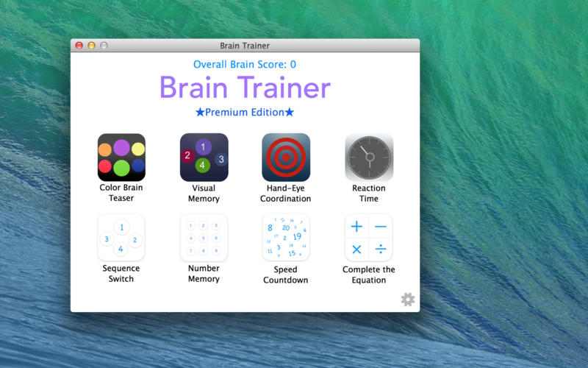The image size is (588, 368).
Task: Click the Overall Brain Score text
Action: pyautogui.click(x=245, y=64)
